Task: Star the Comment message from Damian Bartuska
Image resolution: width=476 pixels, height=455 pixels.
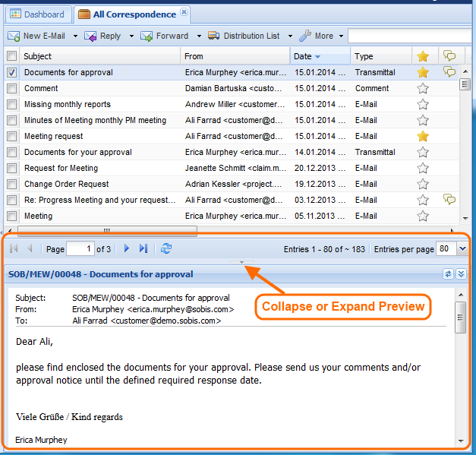Action: 423,88
